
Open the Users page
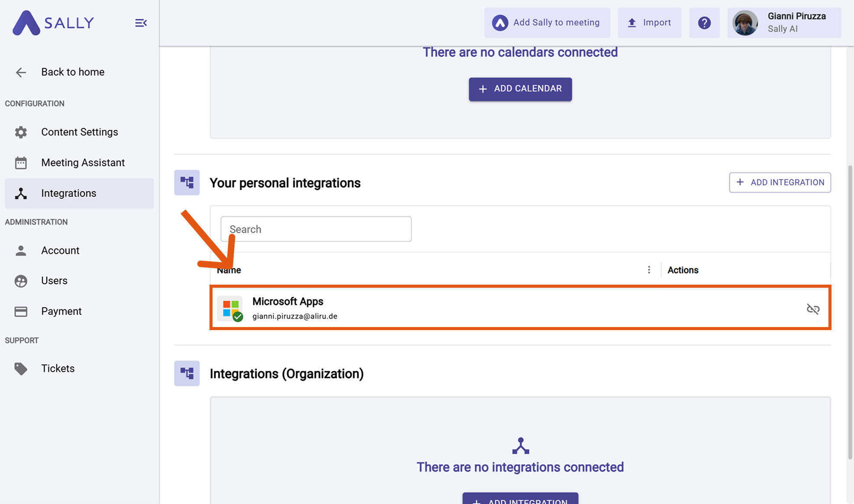(x=54, y=281)
